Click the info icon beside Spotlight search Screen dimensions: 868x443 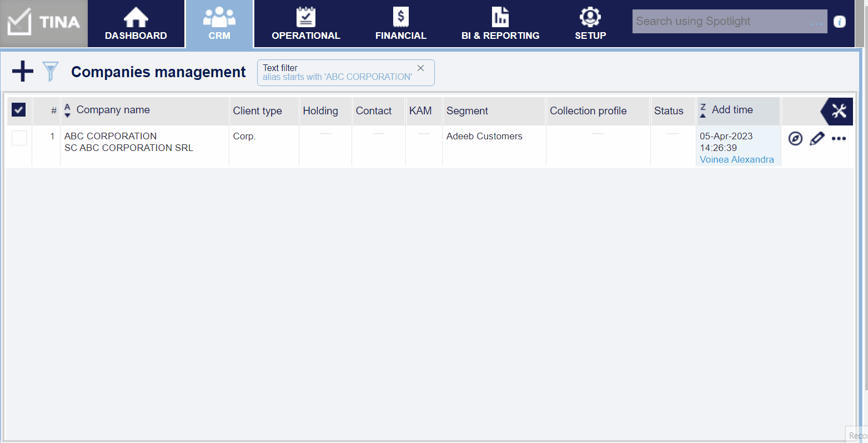click(x=840, y=22)
